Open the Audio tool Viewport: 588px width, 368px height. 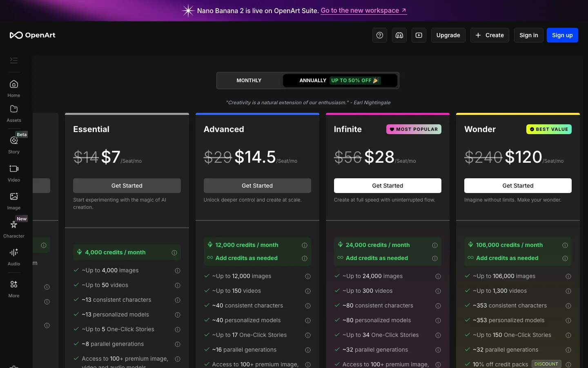[13, 256]
